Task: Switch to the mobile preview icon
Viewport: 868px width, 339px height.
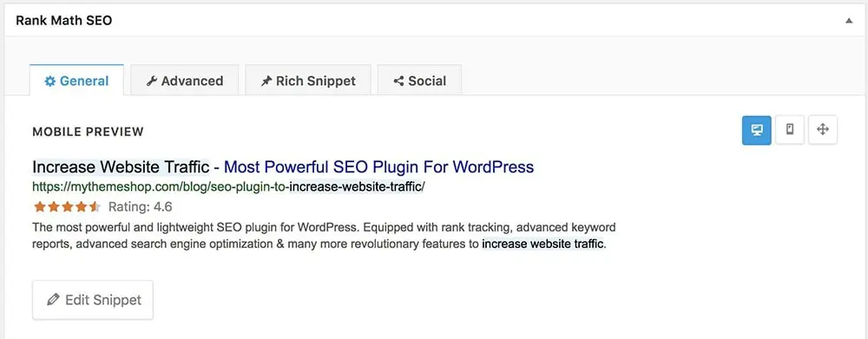Action: (790, 130)
